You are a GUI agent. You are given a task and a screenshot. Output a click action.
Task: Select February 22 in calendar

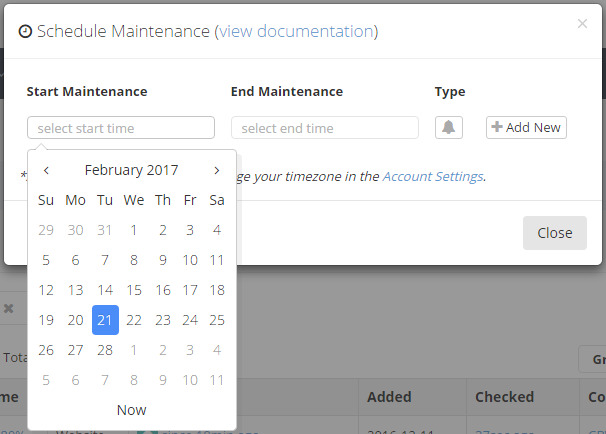tap(134, 320)
